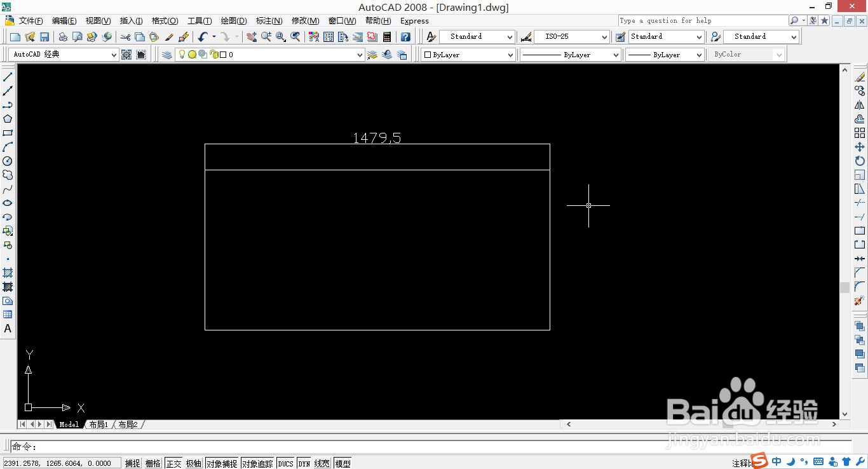Select the Erase modify tool
Image resolution: width=868 pixels, height=469 pixels.
point(860,77)
